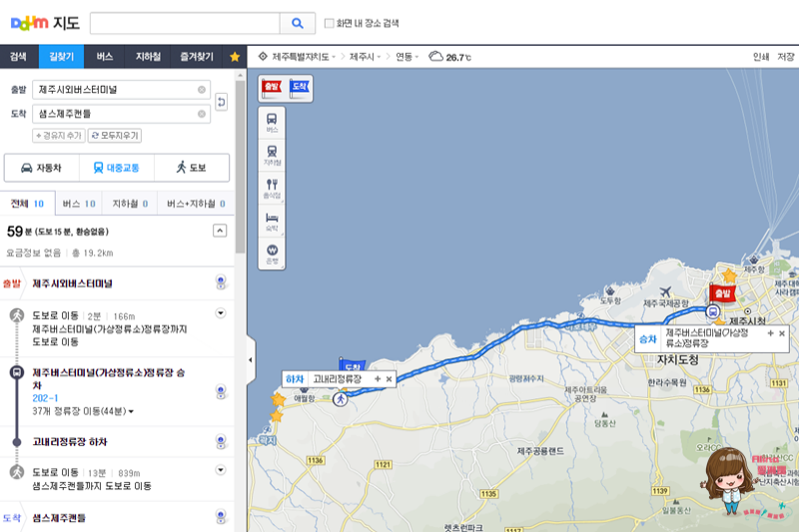Add 제주버스터미널 label with plus icon
This screenshot has height=532, width=799.
tap(770, 333)
